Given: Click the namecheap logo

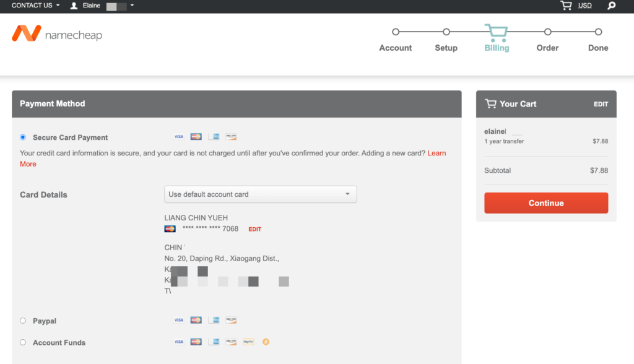Looking at the screenshot, I should point(57,33).
